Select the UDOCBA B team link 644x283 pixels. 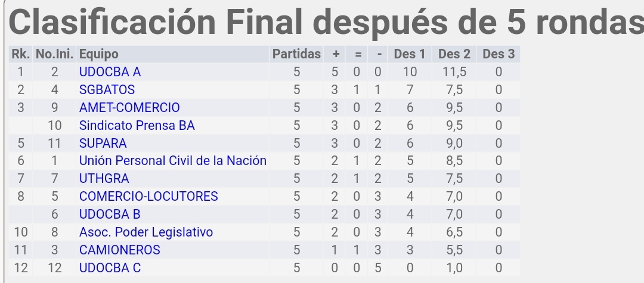pyautogui.click(x=110, y=214)
